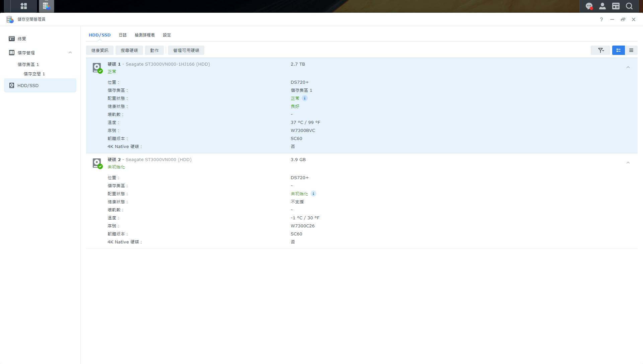This screenshot has height=364, width=643.
Task: Open the drive filter dropdown
Action: (x=600, y=50)
